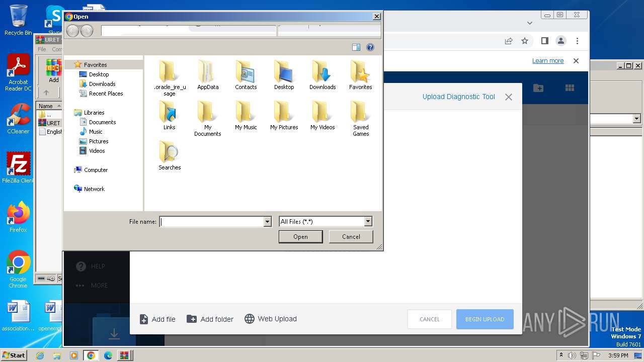Screen dimensions: 644x362
Task: Open the Desktop folder in file list
Action: [x=284, y=75]
